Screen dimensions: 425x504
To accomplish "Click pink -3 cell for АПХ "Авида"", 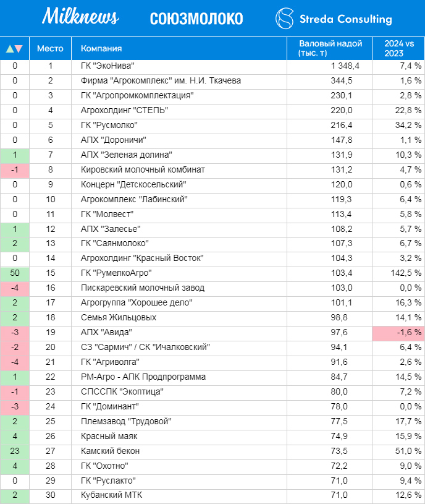I will (x=15, y=333).
